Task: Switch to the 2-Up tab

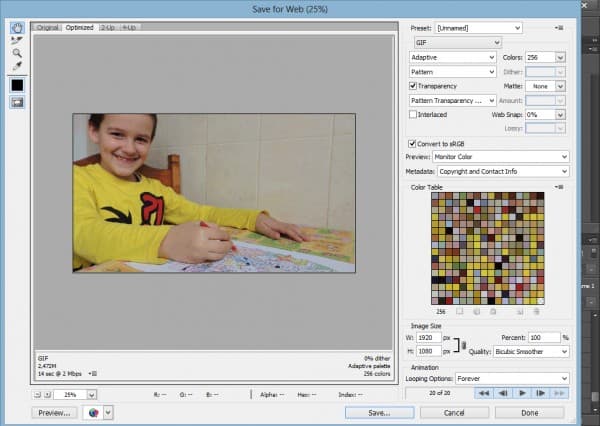Action: pyautogui.click(x=107, y=27)
